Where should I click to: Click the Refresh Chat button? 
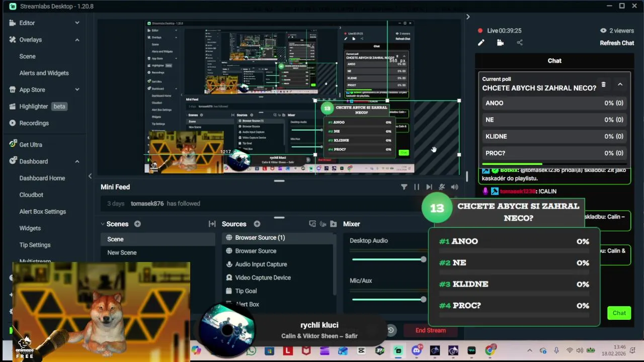click(617, 43)
